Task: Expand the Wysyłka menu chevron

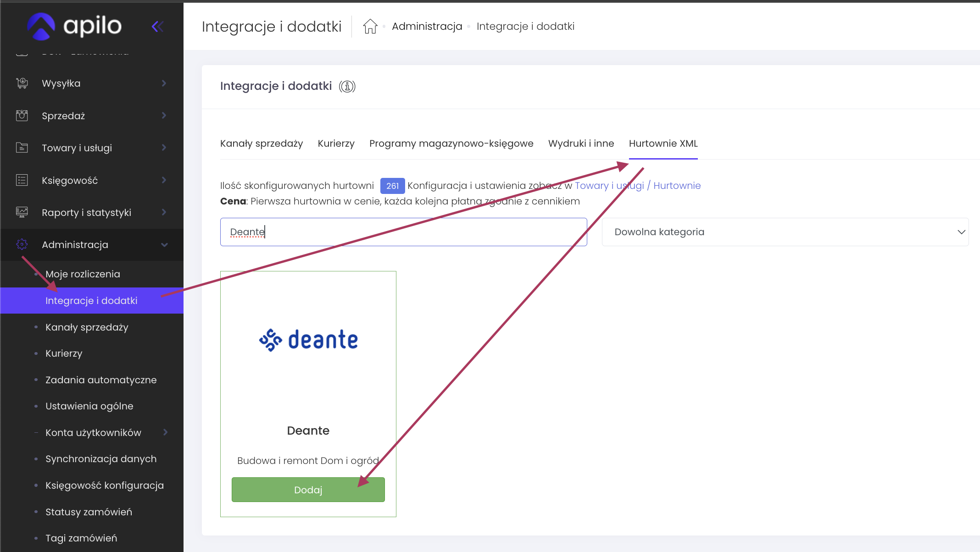Action: point(164,83)
